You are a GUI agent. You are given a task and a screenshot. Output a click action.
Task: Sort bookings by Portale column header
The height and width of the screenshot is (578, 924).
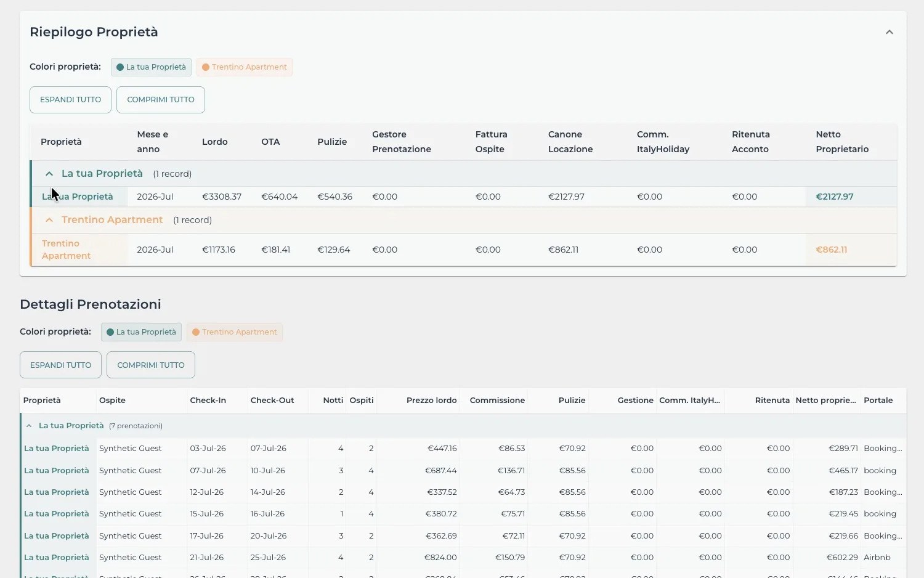pos(878,401)
